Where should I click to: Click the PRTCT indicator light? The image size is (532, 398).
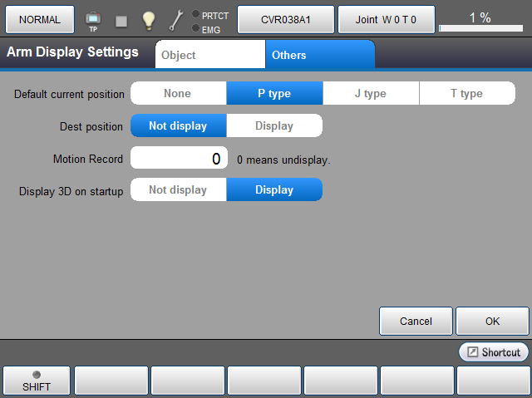pyautogui.click(x=195, y=15)
